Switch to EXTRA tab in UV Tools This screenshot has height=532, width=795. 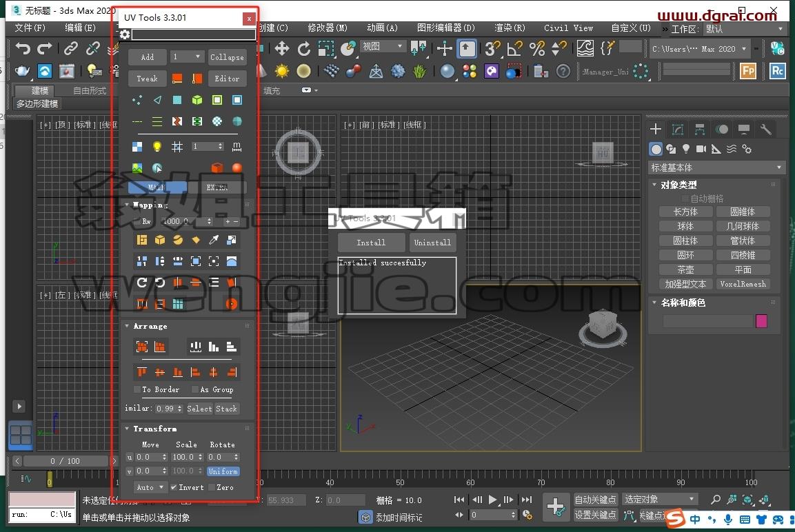tap(217, 187)
